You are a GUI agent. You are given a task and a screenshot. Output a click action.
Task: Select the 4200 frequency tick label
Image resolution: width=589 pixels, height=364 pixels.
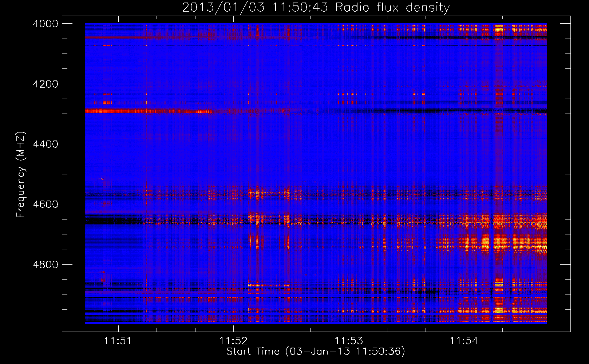point(46,84)
